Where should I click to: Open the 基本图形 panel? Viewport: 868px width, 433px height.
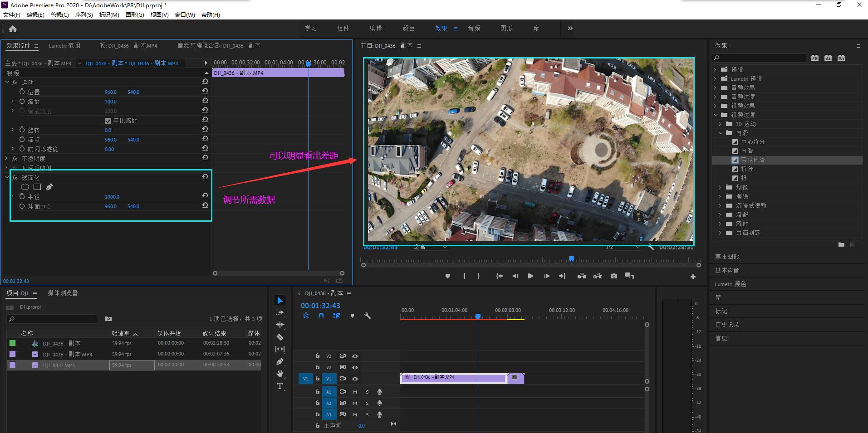coord(727,257)
